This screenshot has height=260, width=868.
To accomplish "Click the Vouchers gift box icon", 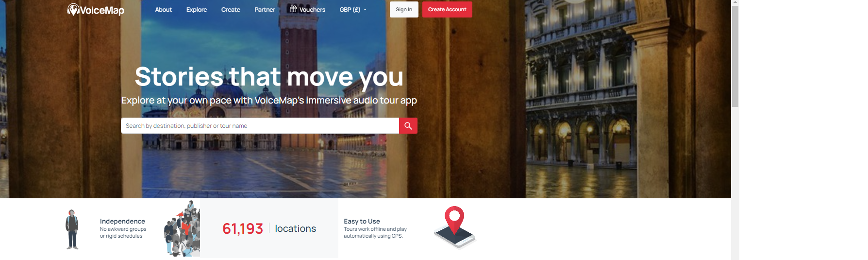I will pos(293,9).
